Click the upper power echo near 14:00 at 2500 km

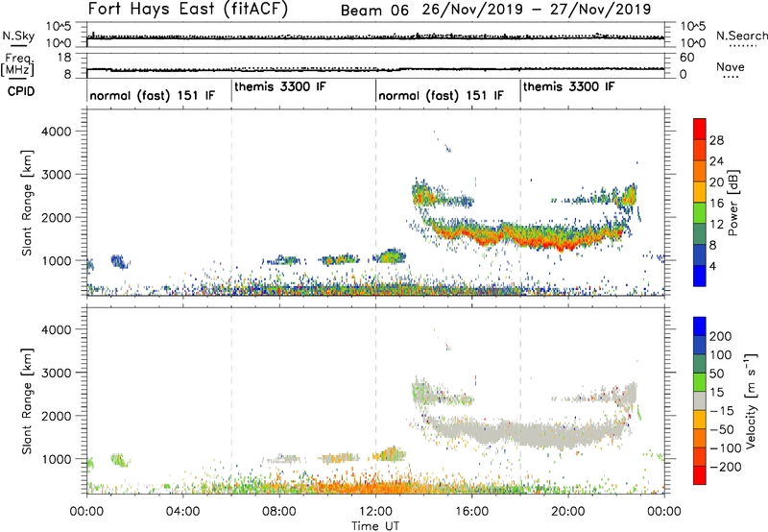422,195
